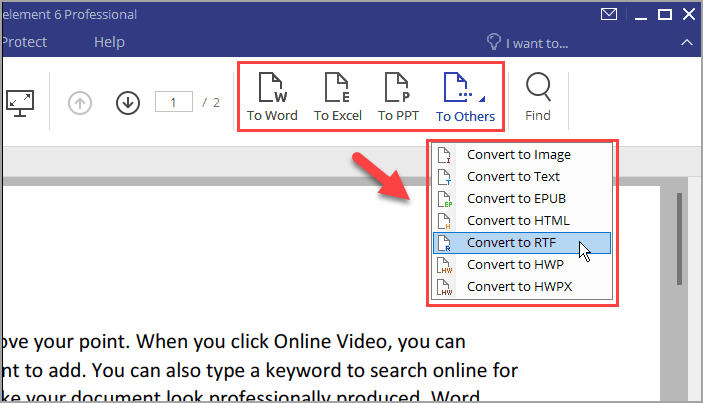Click the lightbulb I want to icon
The image size is (703, 403).
493,42
